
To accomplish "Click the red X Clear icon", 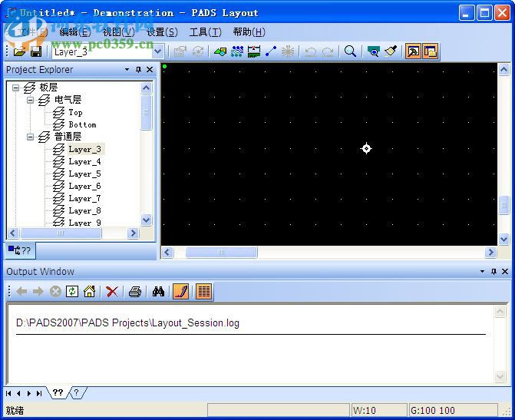I will tap(112, 292).
